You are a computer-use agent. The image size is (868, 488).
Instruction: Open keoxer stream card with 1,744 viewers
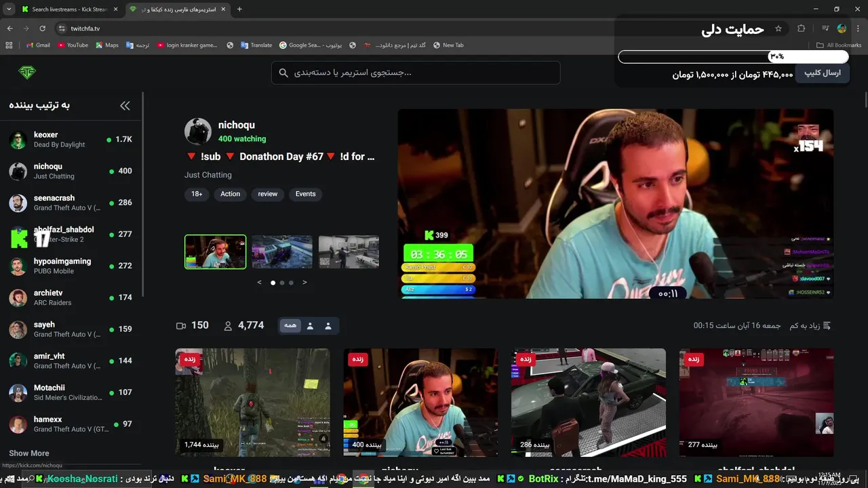(253, 403)
